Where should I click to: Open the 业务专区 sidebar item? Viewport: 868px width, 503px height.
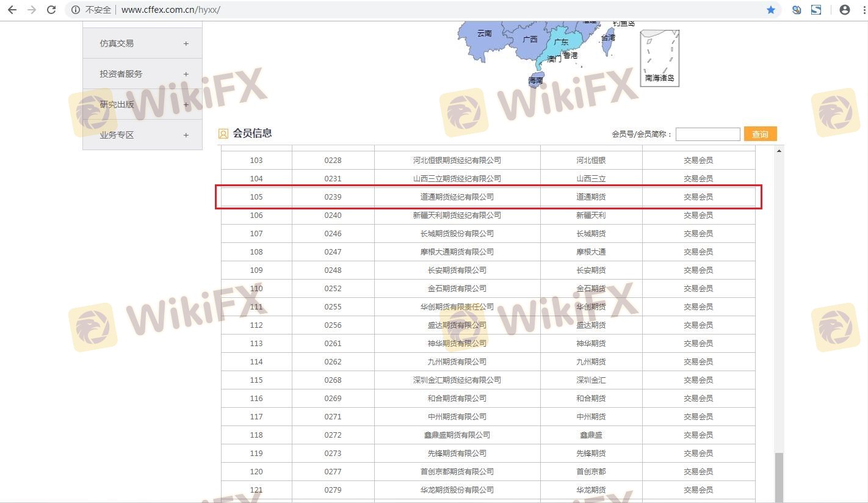point(142,135)
